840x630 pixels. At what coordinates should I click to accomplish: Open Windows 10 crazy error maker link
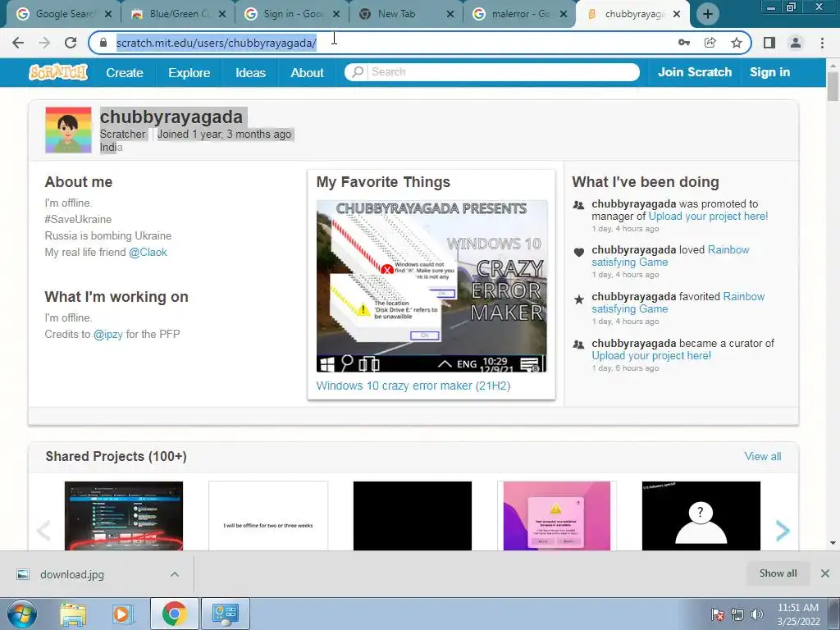coord(413,386)
